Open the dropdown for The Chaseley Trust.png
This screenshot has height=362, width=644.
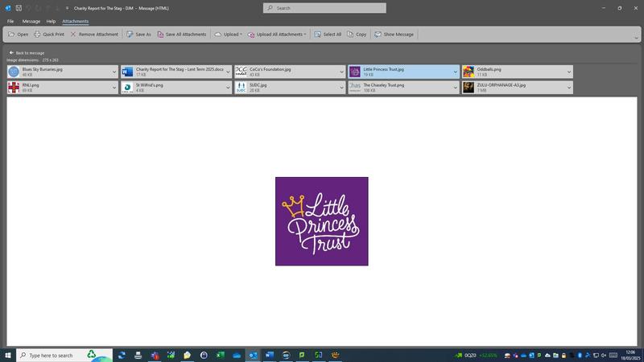tap(455, 88)
